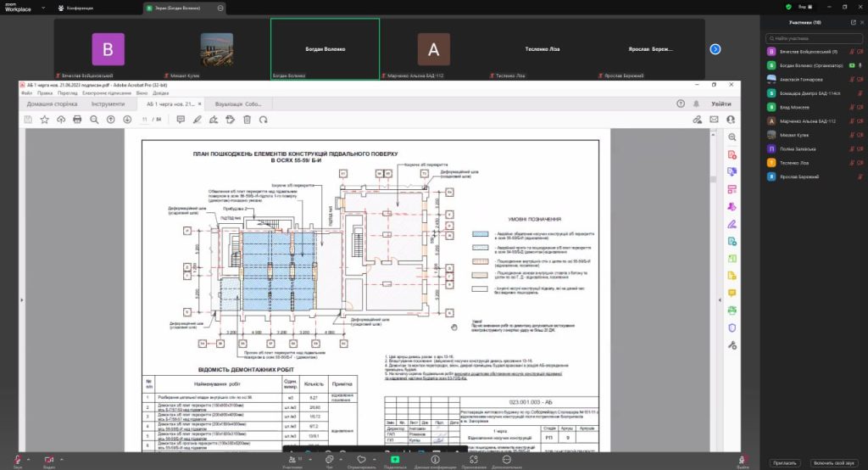Show next video thumbnails with blue arrow
The height and width of the screenshot is (470, 868).
tap(715, 49)
